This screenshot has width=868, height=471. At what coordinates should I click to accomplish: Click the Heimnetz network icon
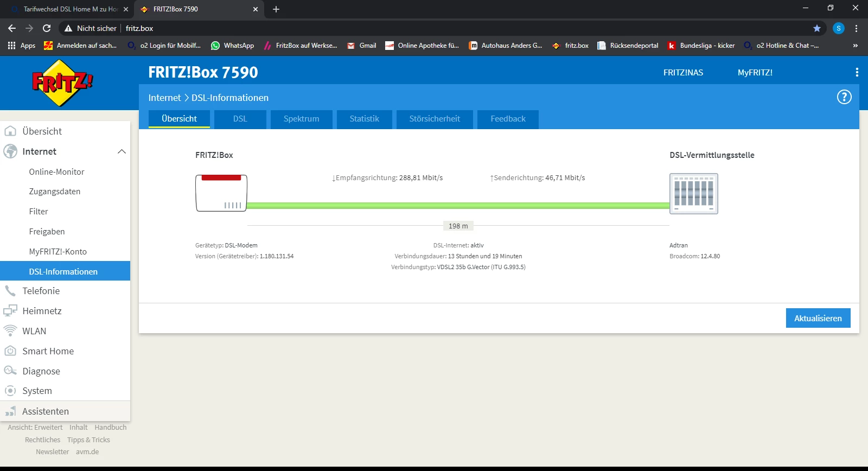[x=10, y=311]
